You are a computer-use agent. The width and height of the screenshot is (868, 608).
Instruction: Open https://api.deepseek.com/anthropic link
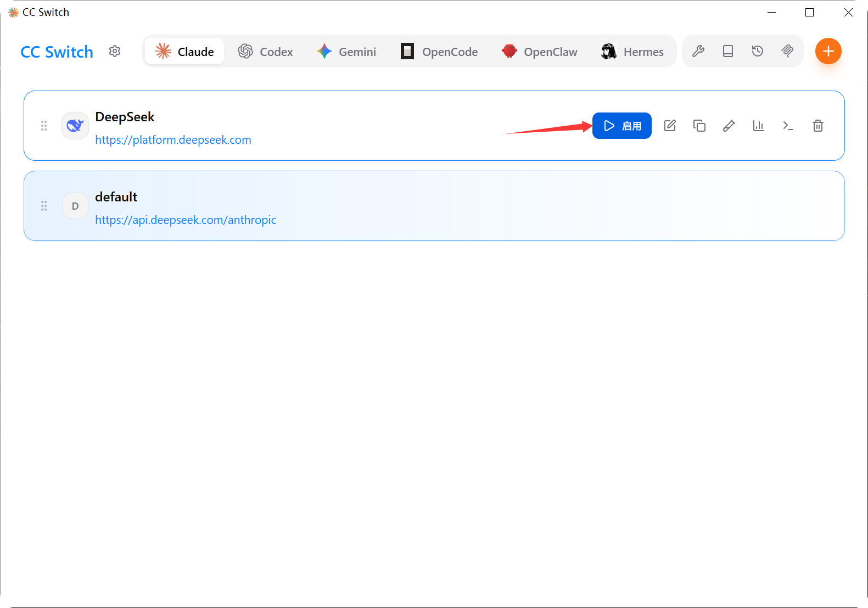[x=186, y=220]
